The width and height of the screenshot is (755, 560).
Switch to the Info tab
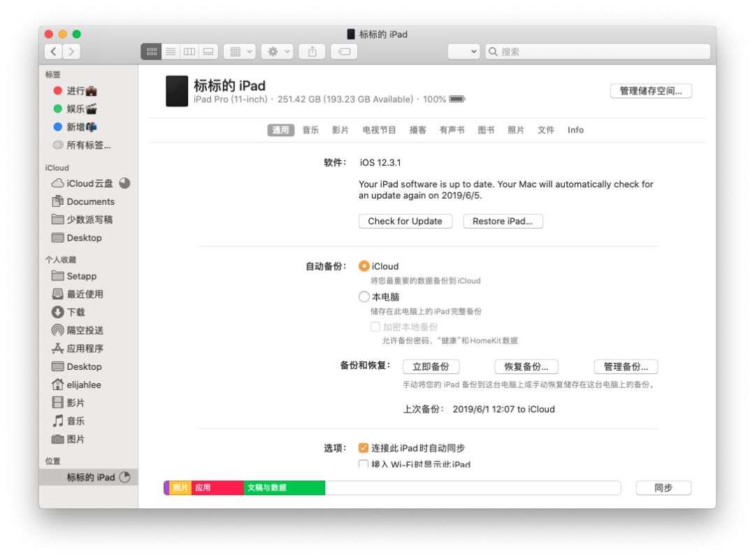pyautogui.click(x=575, y=130)
